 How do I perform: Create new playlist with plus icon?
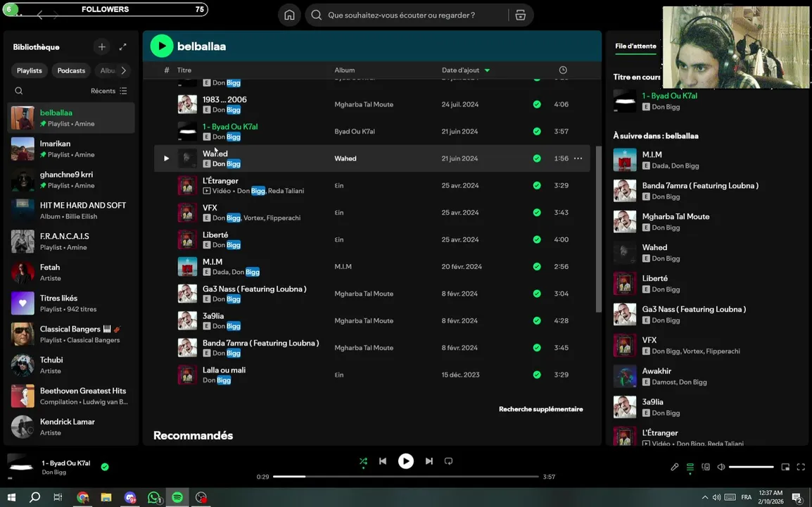click(102, 47)
